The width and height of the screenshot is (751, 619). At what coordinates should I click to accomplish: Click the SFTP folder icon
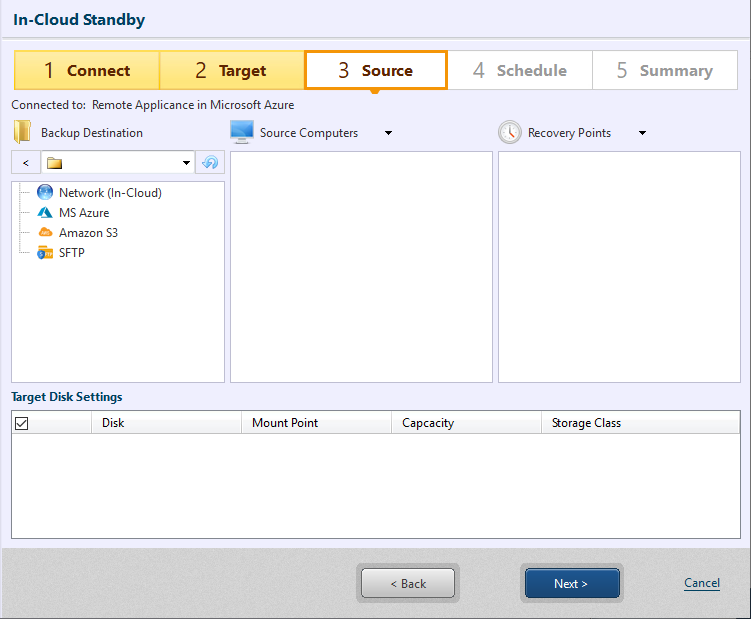click(44, 253)
